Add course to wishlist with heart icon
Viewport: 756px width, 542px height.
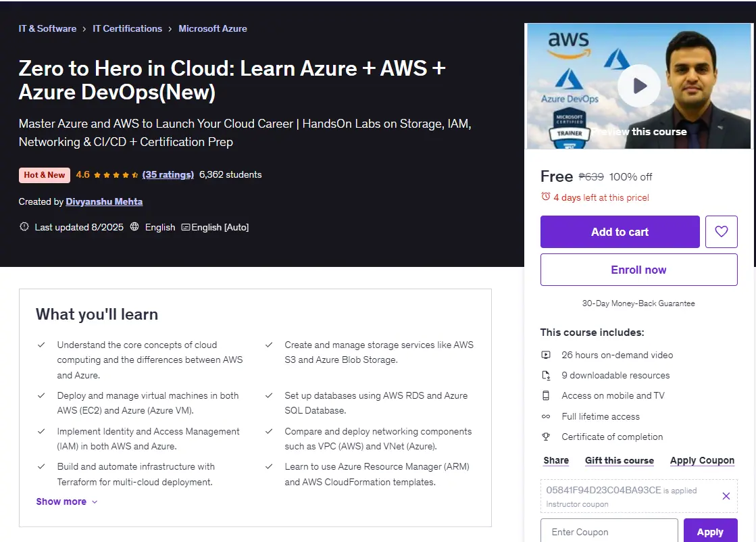coord(722,232)
